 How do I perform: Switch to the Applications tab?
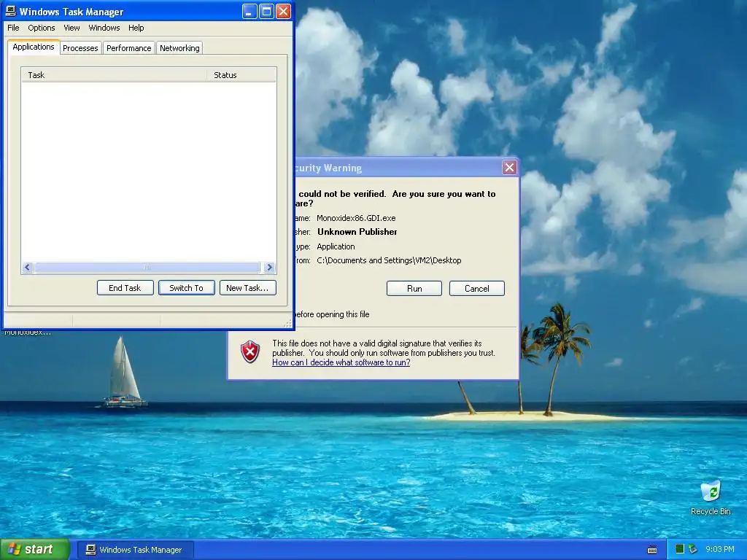pos(34,47)
